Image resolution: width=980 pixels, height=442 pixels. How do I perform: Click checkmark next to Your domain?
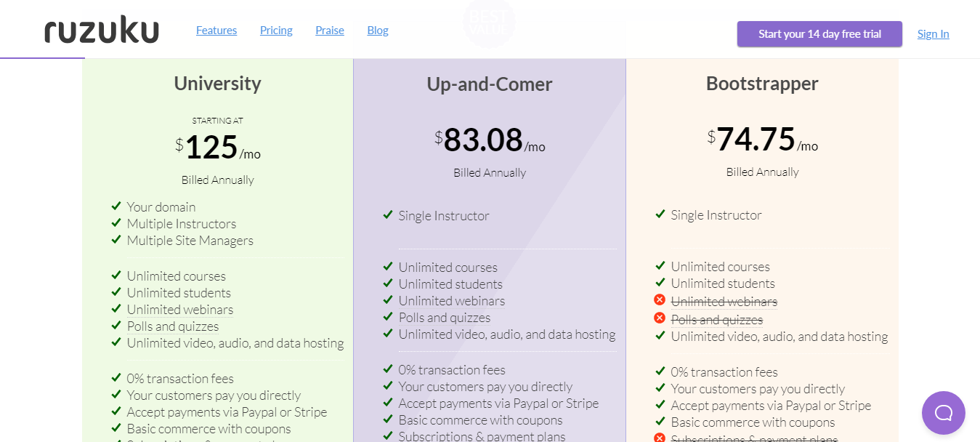[x=116, y=206]
